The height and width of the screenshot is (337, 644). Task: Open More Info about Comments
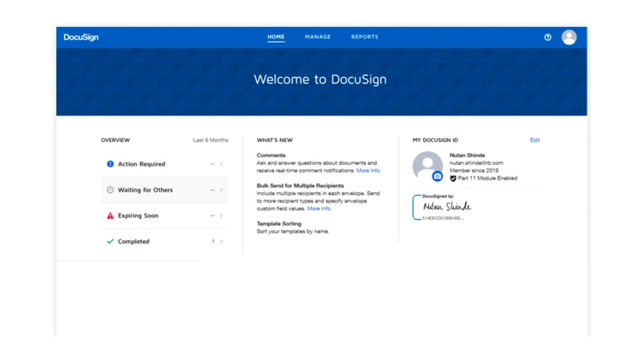(369, 170)
